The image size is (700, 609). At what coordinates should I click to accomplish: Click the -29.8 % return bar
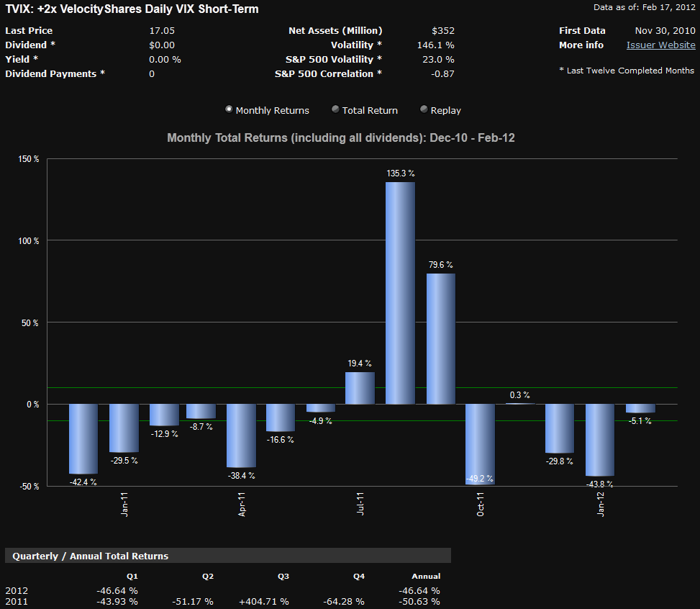(560, 428)
